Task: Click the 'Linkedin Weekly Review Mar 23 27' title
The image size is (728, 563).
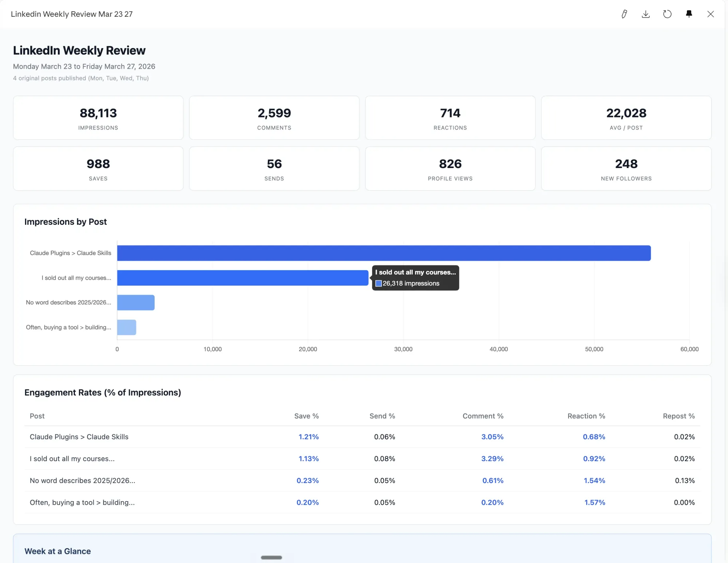Action: pyautogui.click(x=72, y=14)
